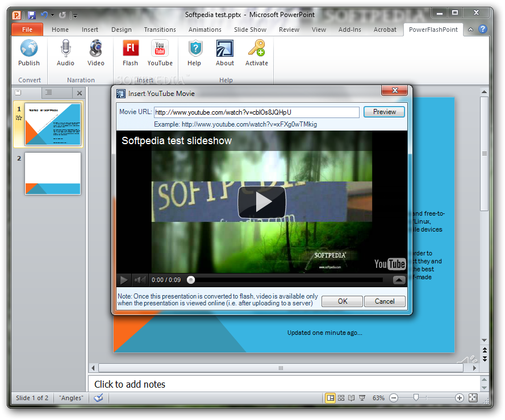The height and width of the screenshot is (420, 505).
Task: Open the Review tab
Action: (x=289, y=30)
